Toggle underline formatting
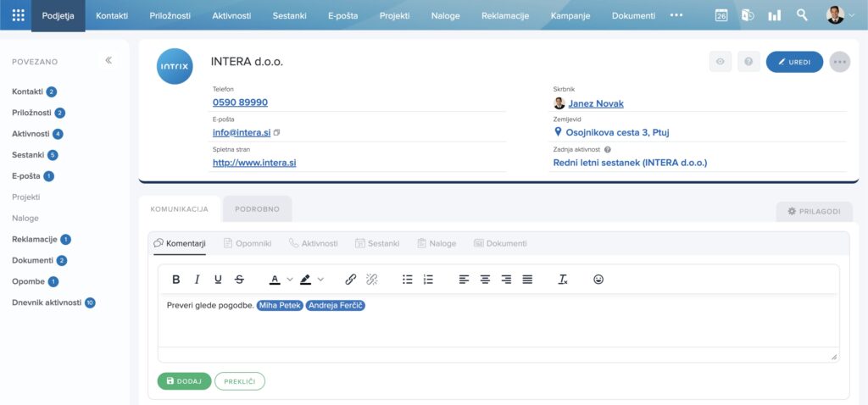Viewport: 868px width, 405px height. (218, 280)
